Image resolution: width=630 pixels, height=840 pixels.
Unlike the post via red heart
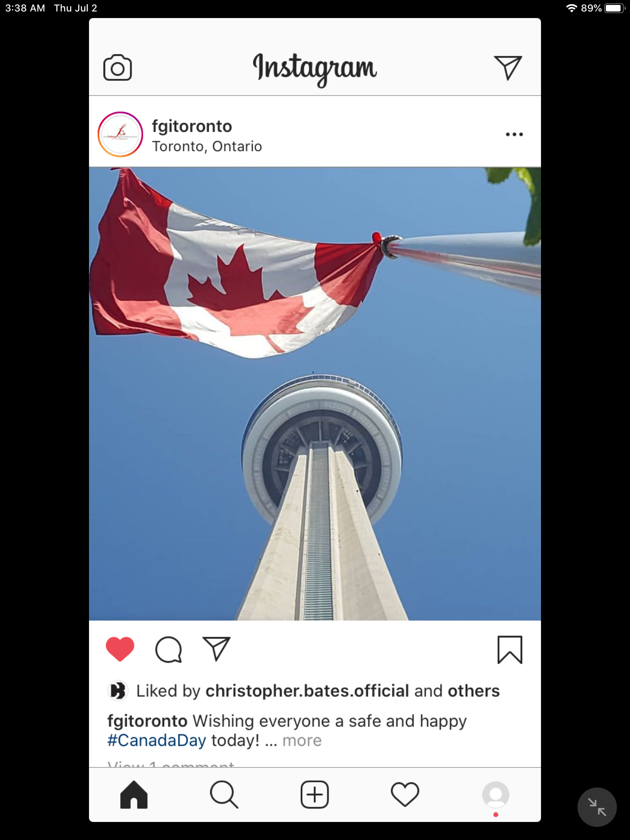tap(120, 649)
